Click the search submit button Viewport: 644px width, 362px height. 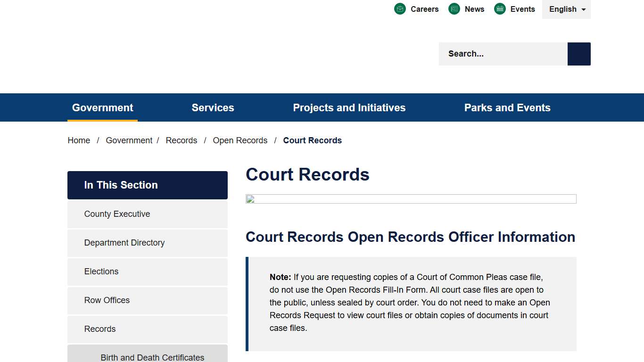click(578, 54)
